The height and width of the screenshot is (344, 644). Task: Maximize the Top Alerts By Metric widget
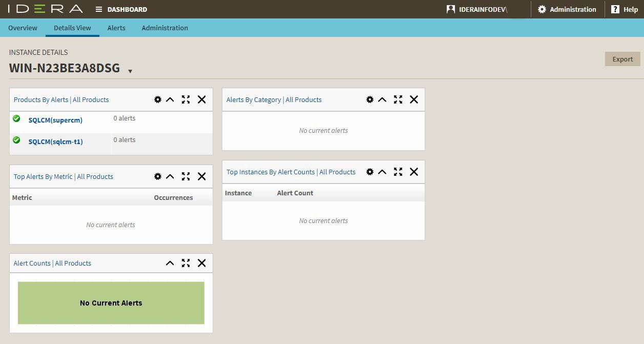pos(186,176)
